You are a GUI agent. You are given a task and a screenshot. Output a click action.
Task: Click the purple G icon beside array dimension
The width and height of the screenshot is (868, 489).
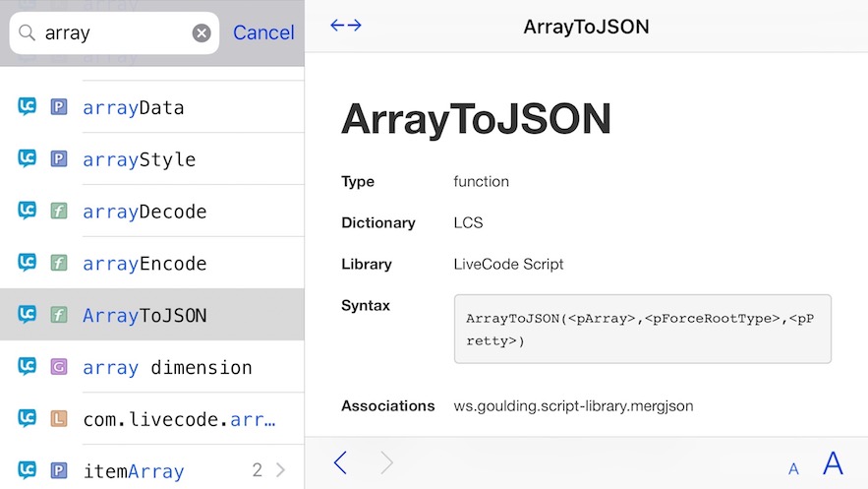coord(59,367)
